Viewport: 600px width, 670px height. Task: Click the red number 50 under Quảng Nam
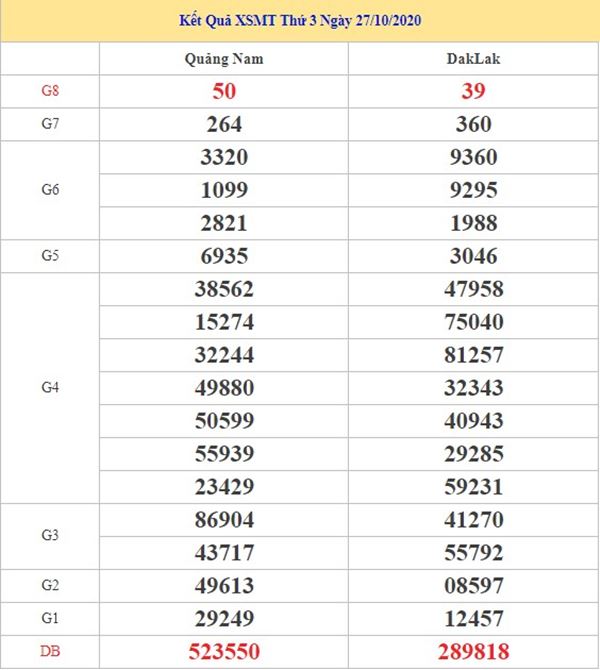point(224,91)
